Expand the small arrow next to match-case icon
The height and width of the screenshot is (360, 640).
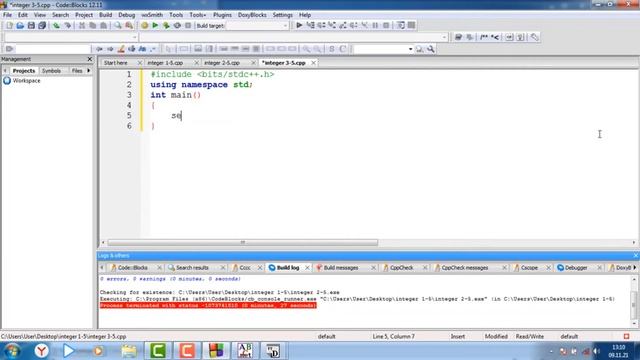pyautogui.click(x=153, y=49)
